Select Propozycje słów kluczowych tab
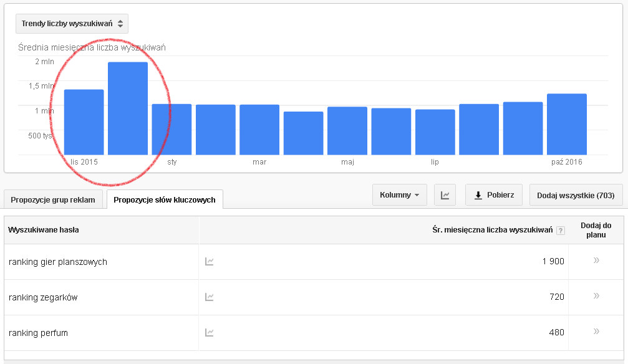628x364 pixels. tap(165, 200)
